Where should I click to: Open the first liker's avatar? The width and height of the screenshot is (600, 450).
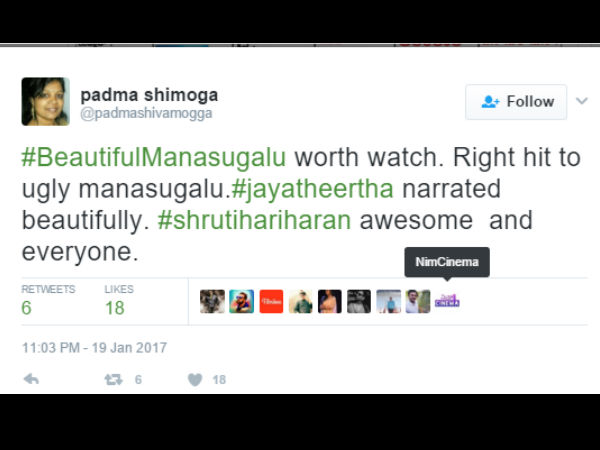coord(212,301)
